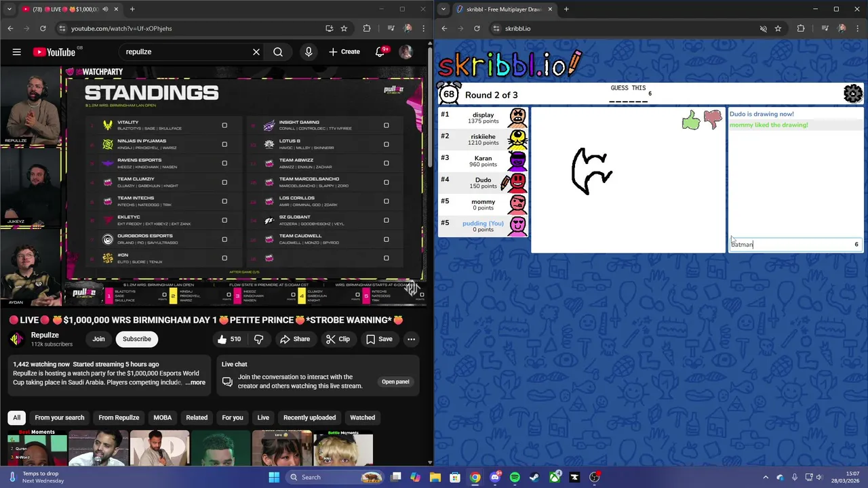This screenshot has width=868, height=488.
Task: Select player 'mommy' in scoreboard
Action: pos(484,204)
